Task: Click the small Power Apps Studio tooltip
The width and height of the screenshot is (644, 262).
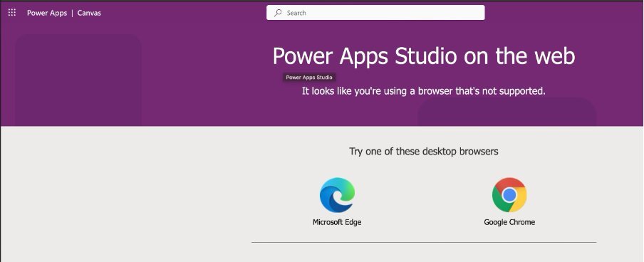Action: tap(309, 77)
